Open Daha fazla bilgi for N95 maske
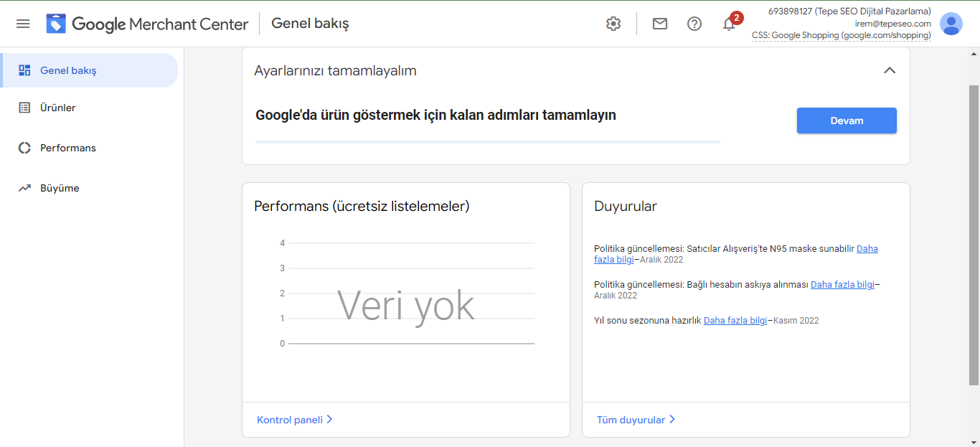The image size is (980, 447). [x=867, y=249]
